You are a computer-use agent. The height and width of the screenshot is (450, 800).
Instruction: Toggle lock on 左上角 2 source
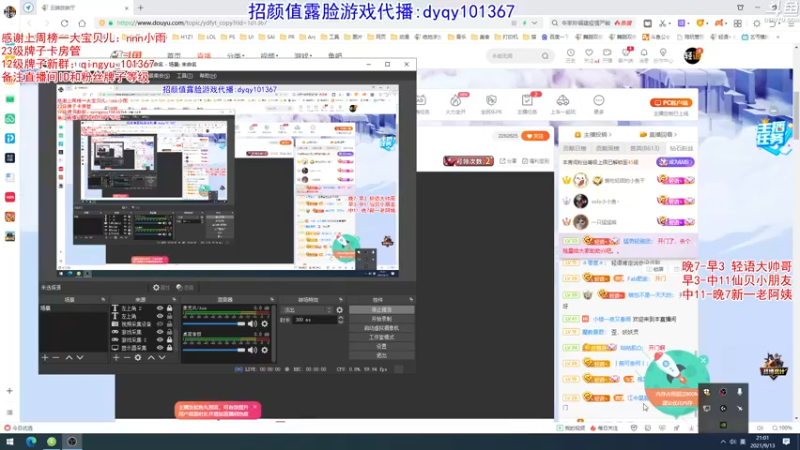(169, 308)
